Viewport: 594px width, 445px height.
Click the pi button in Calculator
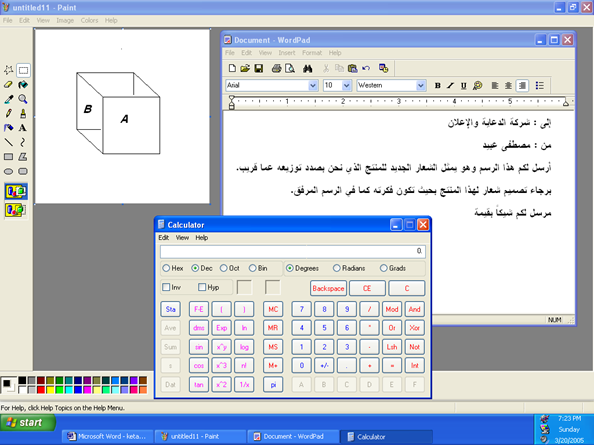coord(273,384)
